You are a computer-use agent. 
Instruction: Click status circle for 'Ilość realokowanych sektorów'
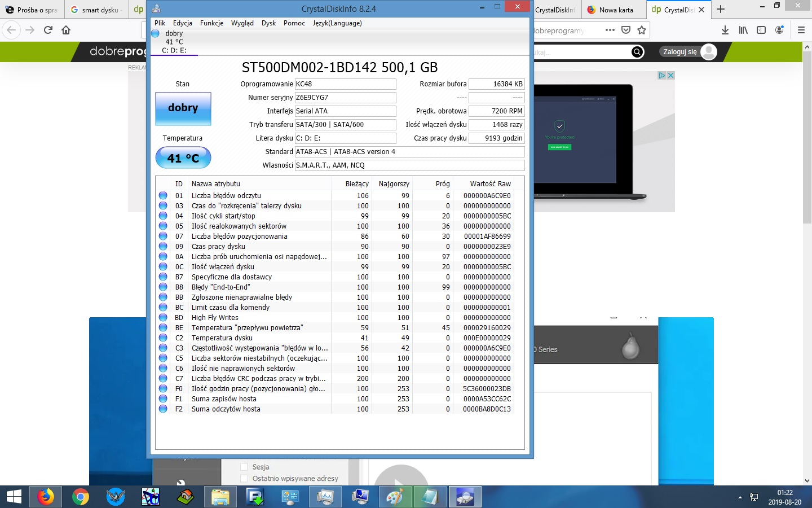[x=163, y=226]
